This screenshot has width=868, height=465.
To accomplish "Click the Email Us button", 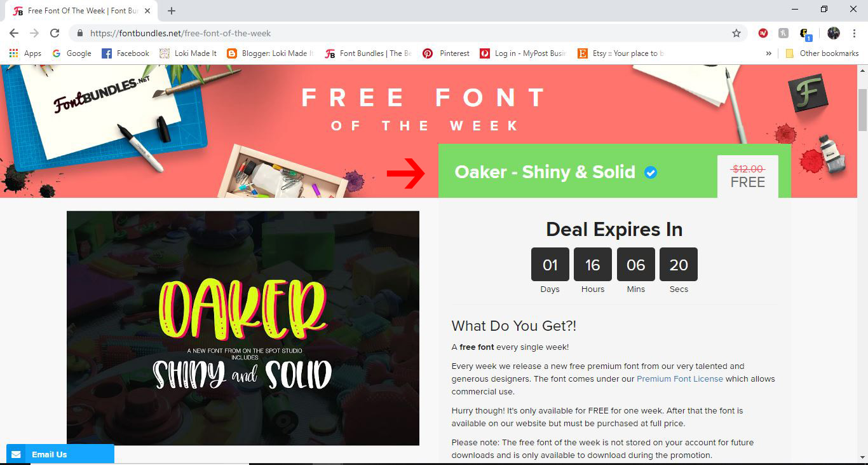I will click(60, 454).
